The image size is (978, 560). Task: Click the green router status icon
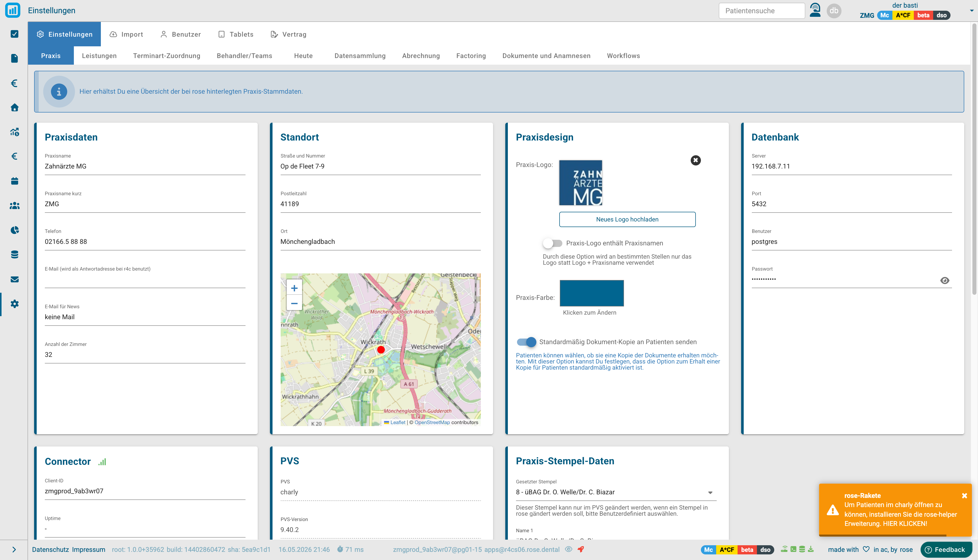[784, 549]
